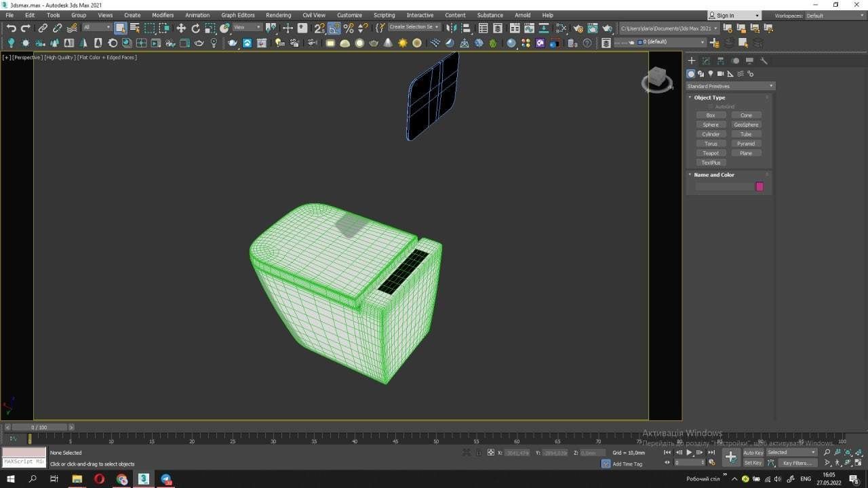
Task: Open the Substance menu
Action: (490, 15)
